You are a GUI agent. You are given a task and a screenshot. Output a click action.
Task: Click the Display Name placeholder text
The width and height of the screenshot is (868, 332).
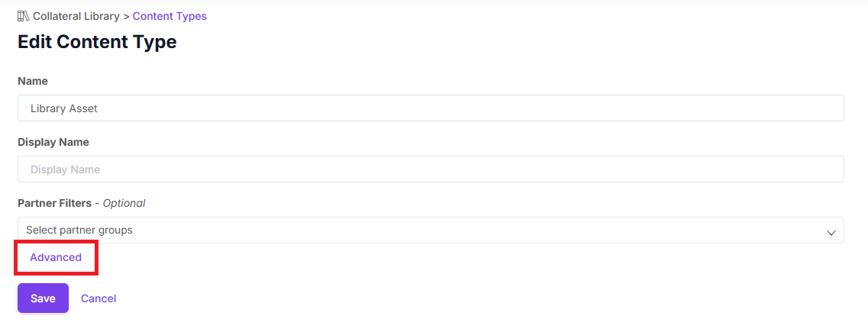pyautogui.click(x=66, y=169)
